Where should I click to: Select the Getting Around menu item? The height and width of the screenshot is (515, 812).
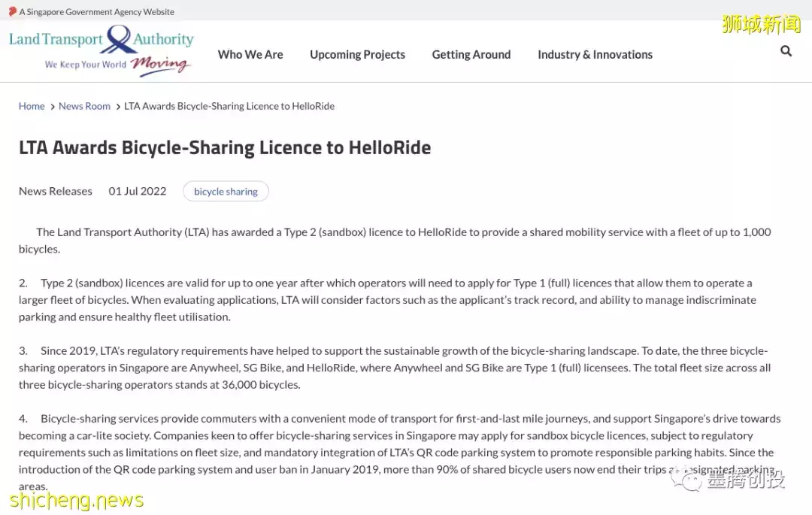pyautogui.click(x=471, y=54)
